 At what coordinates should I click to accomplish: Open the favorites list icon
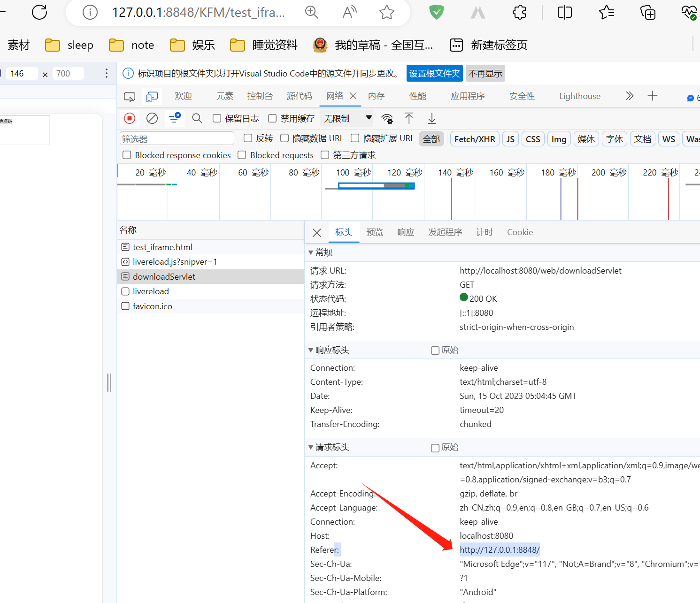607,12
